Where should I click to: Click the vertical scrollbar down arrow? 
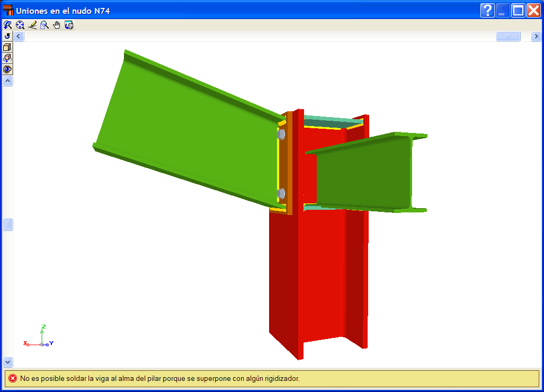(x=7, y=362)
